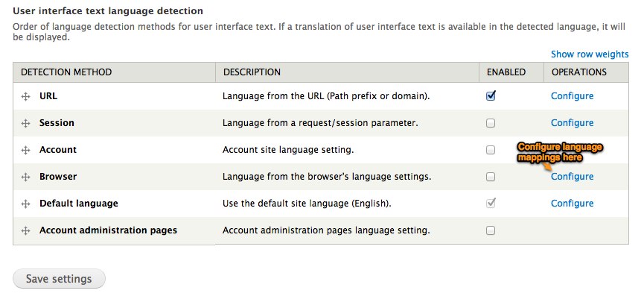
Task: Open Configure for URL detection
Action: (572, 96)
